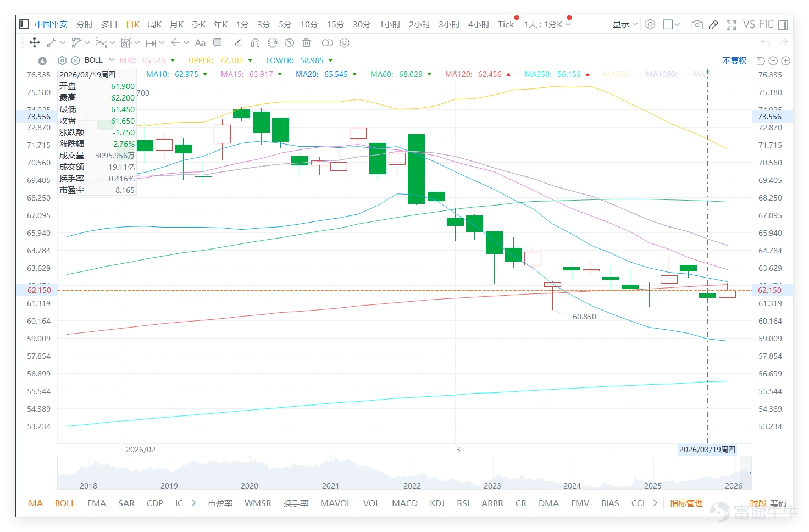Open 指标管理 indicator management
809x532 pixels.
tap(686, 503)
